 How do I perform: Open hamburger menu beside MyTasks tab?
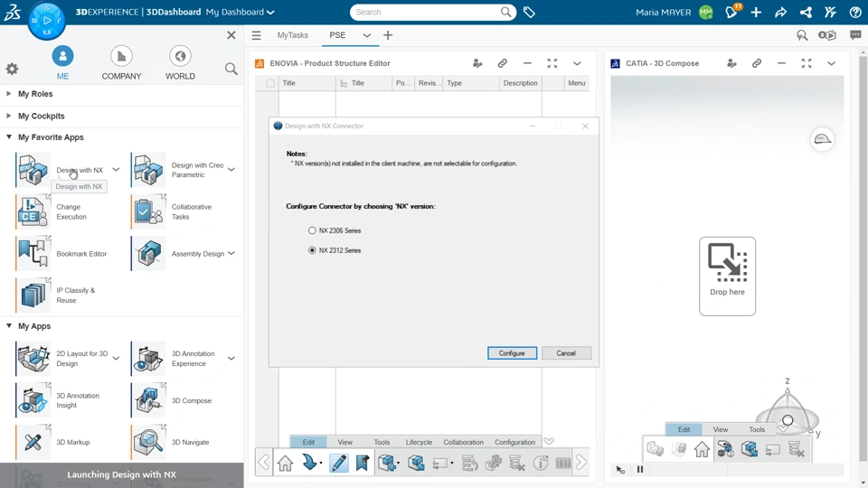click(256, 35)
